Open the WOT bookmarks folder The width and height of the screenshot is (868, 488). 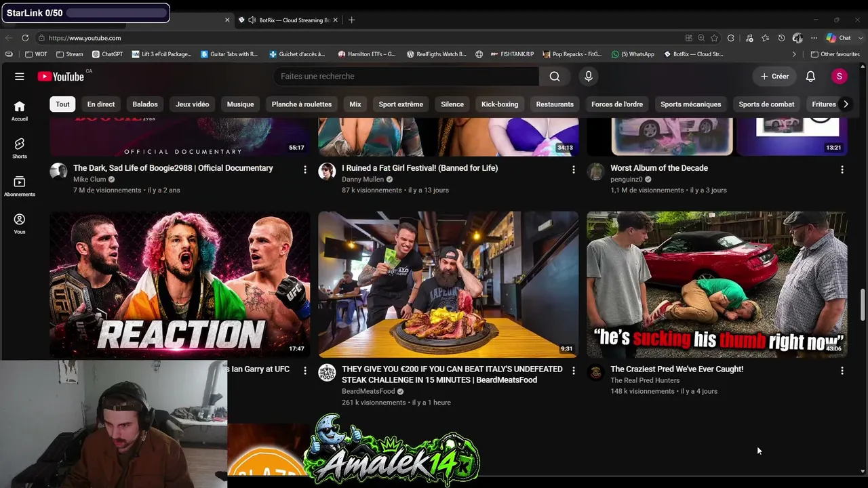pos(37,54)
